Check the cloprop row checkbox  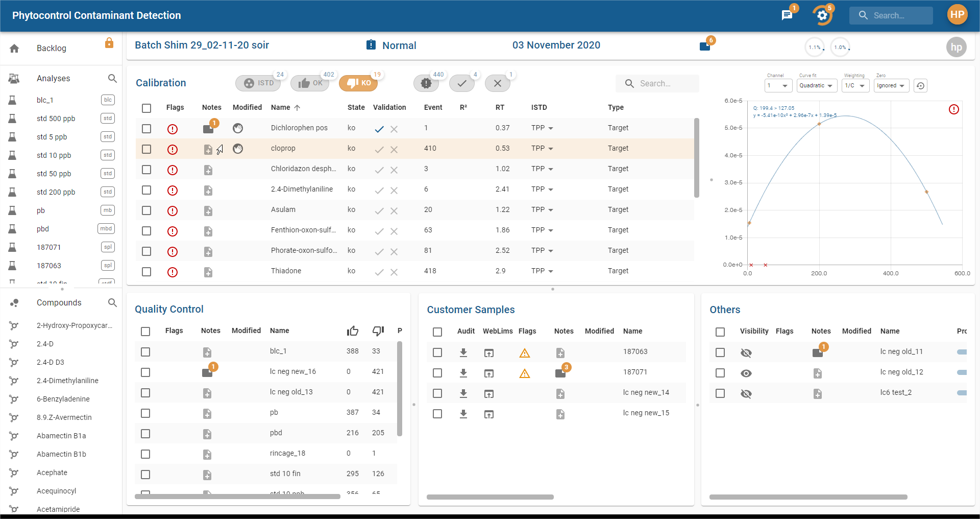coord(146,149)
